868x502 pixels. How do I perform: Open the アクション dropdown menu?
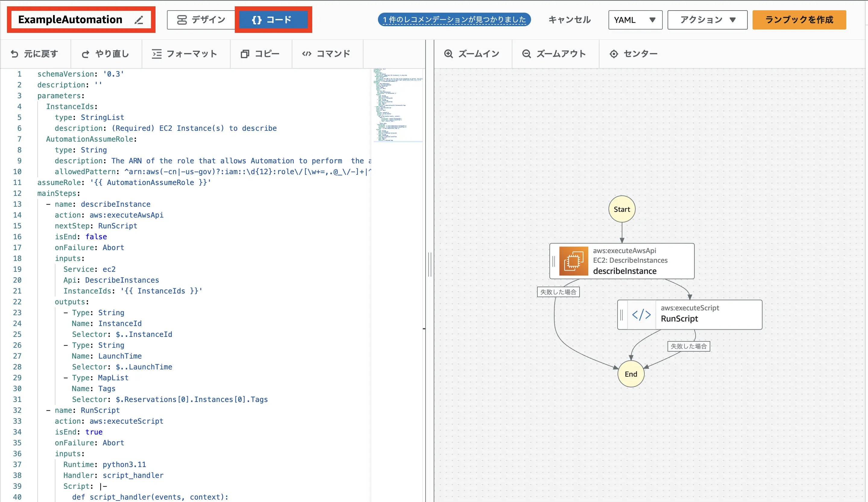707,20
